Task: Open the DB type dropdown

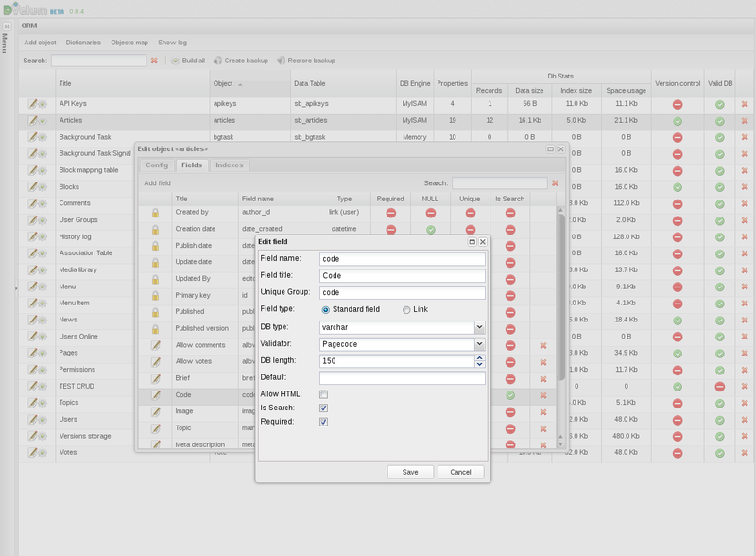Action: pos(478,328)
